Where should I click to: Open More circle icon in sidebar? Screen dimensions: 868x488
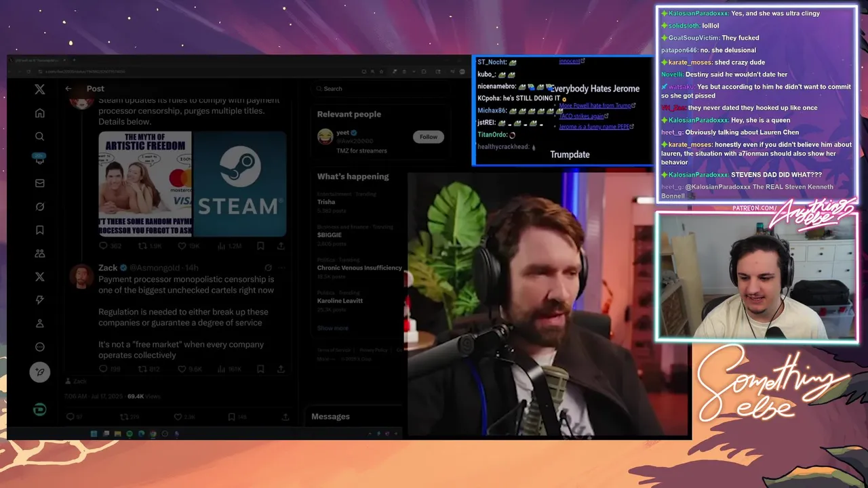click(x=39, y=347)
